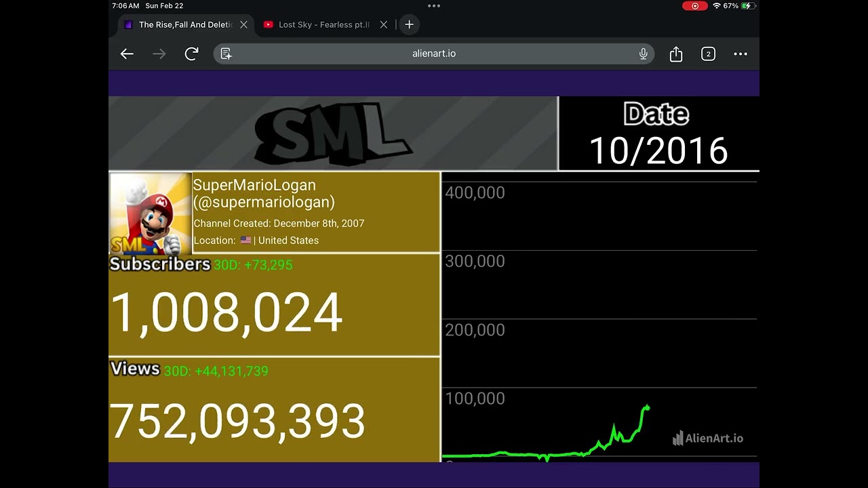Click the Location United States text

pos(256,240)
